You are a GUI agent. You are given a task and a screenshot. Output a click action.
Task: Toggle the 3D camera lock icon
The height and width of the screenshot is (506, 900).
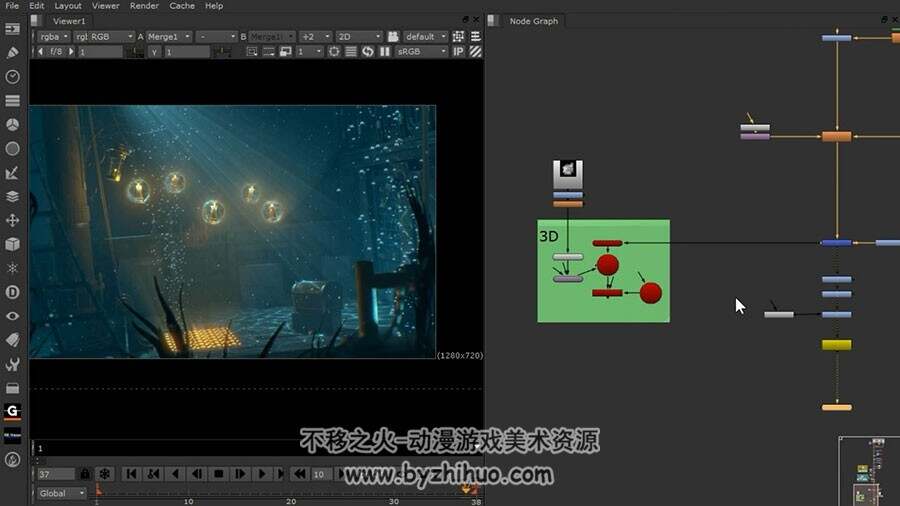[x=393, y=36]
